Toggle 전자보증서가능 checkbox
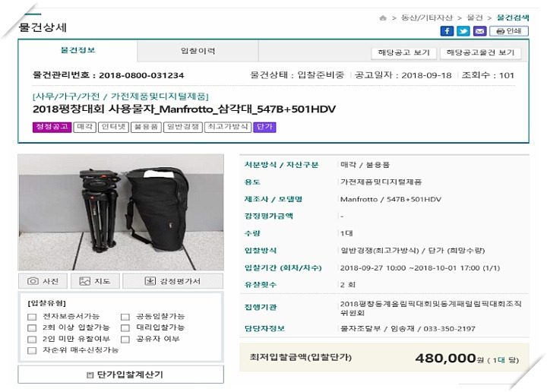 pos(32,317)
